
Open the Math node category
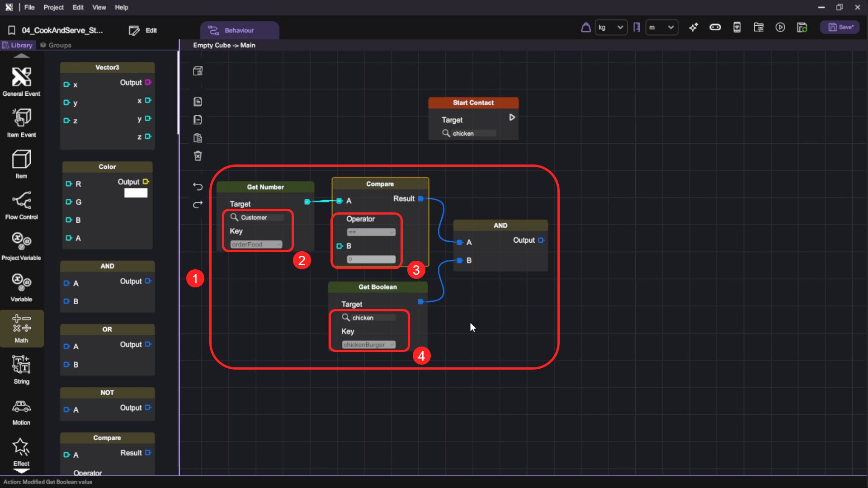coord(21,328)
